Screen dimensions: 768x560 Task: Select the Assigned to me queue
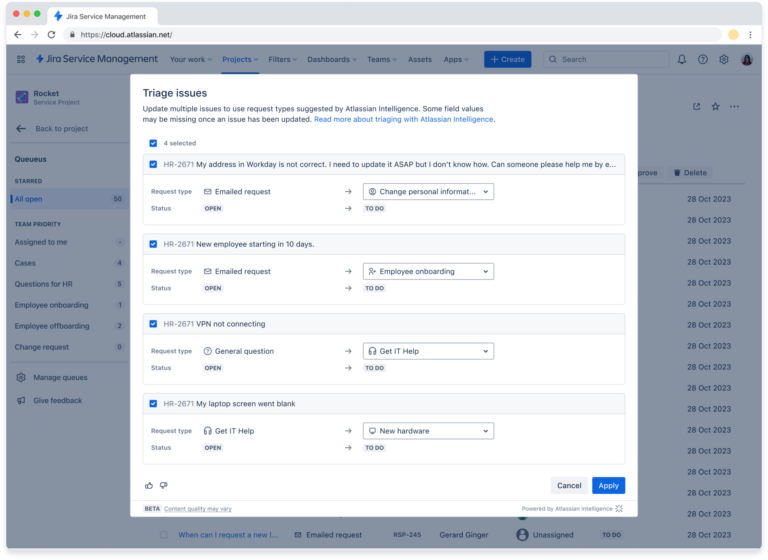coord(69,242)
